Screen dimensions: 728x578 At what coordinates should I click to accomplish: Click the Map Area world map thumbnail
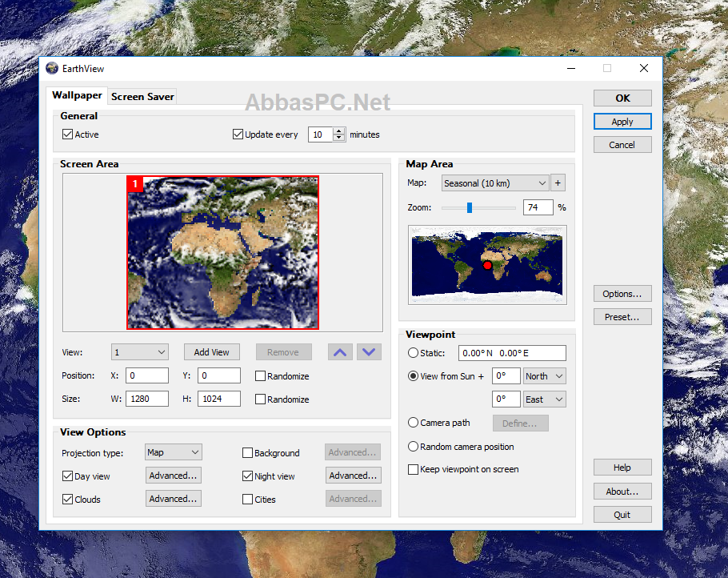[x=487, y=265]
